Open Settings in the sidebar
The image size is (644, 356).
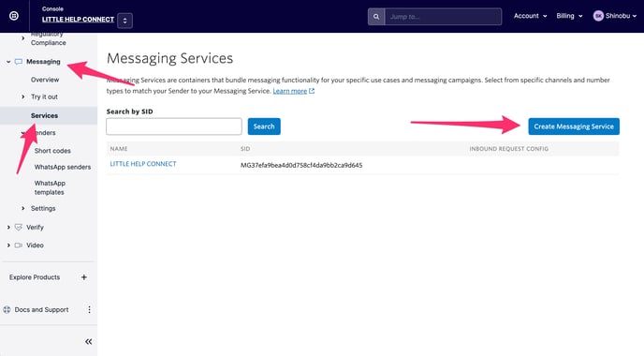[x=43, y=208]
